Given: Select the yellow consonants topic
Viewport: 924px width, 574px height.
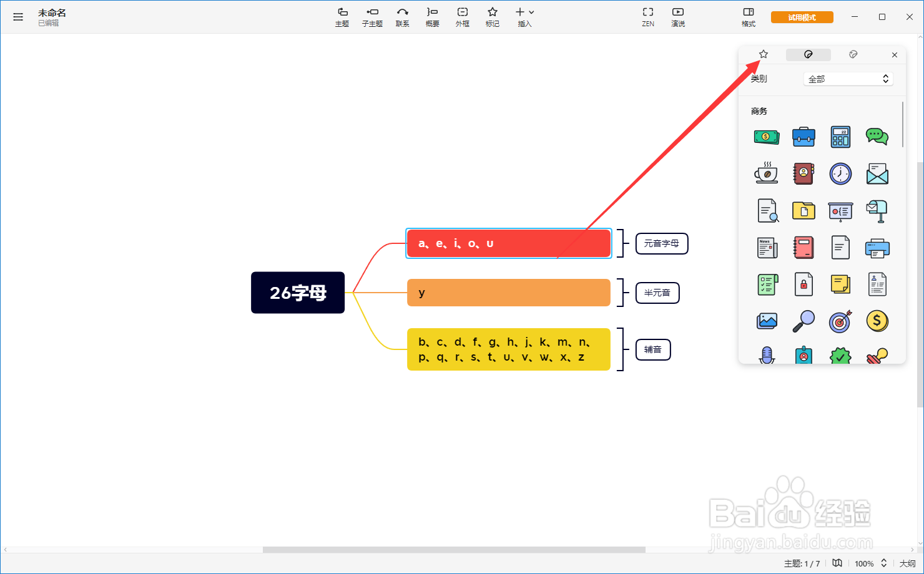Looking at the screenshot, I should click(509, 349).
